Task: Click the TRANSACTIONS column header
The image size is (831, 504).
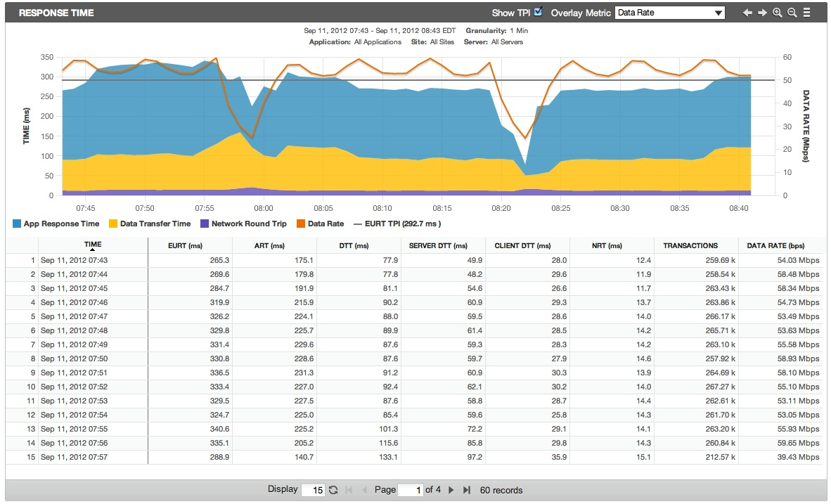Action: [x=690, y=246]
